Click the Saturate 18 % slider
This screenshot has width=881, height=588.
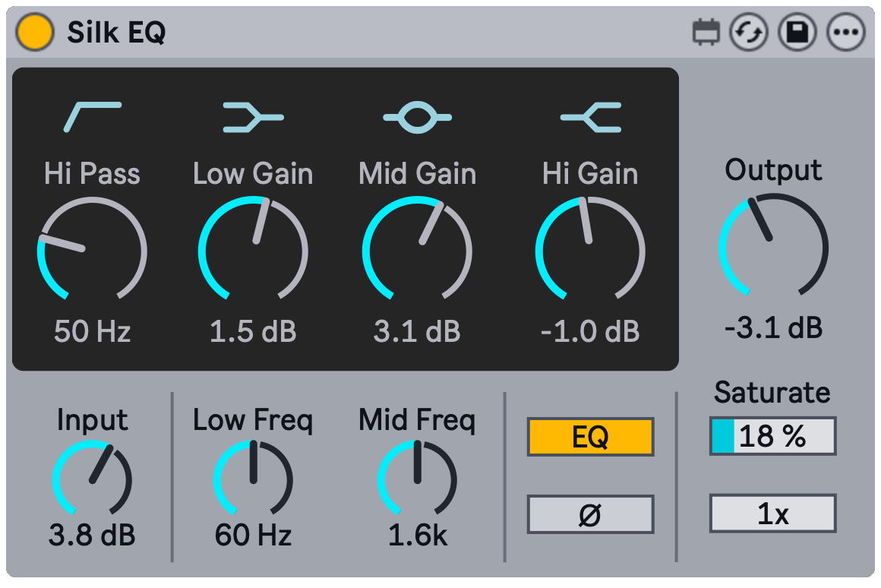point(773,435)
